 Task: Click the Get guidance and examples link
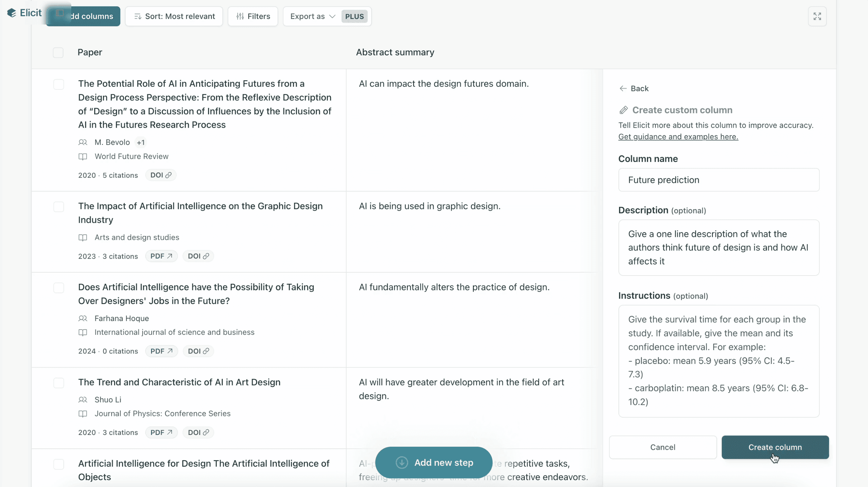coord(678,136)
